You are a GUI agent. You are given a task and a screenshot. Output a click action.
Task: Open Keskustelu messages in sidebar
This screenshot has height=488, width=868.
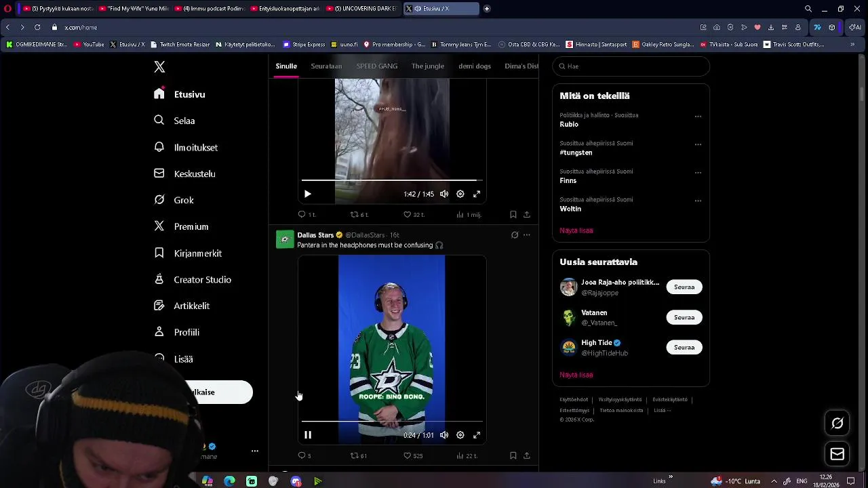point(185,174)
